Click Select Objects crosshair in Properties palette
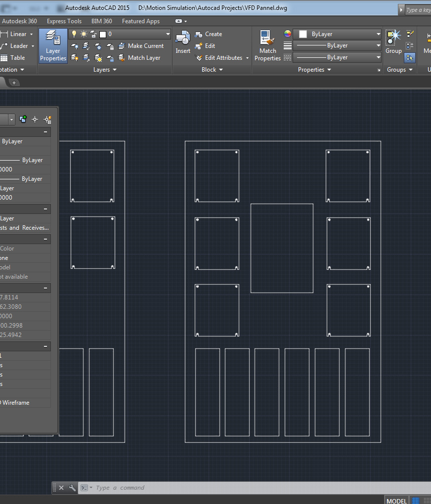 (35, 120)
